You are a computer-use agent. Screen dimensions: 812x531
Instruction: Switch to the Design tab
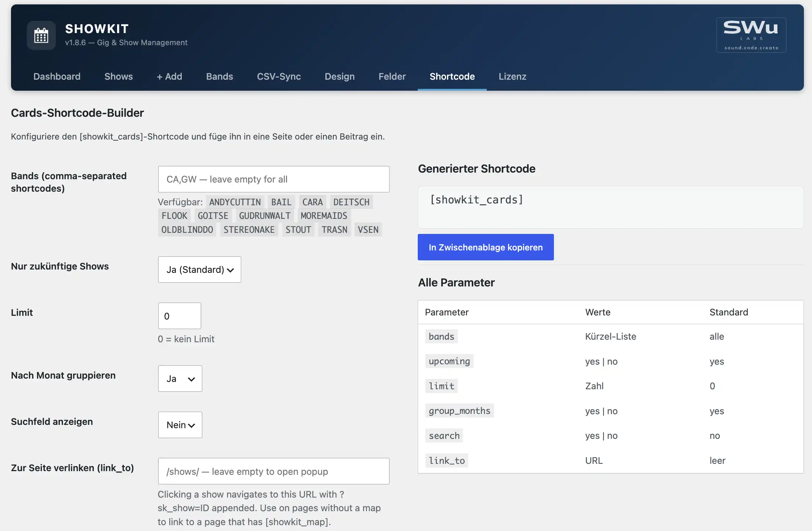pyautogui.click(x=340, y=76)
